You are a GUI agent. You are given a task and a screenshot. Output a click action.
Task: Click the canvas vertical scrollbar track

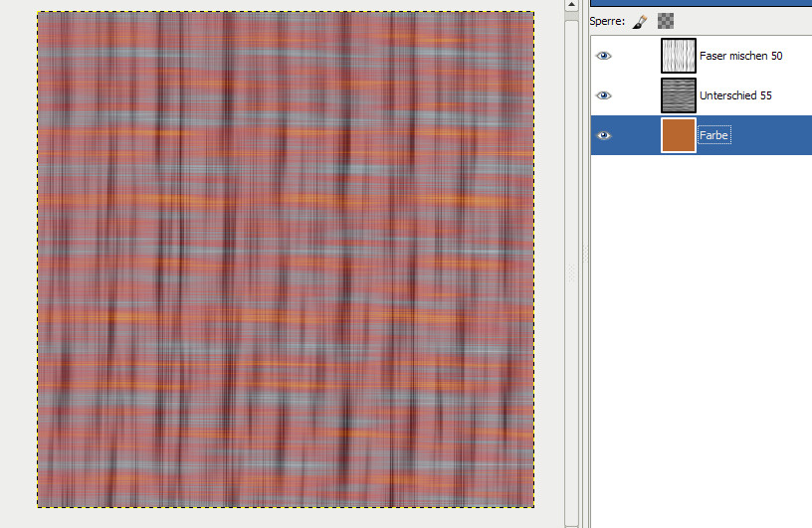571,398
